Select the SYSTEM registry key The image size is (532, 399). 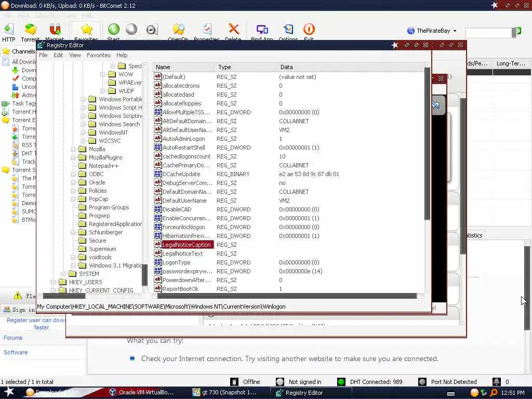89,274
